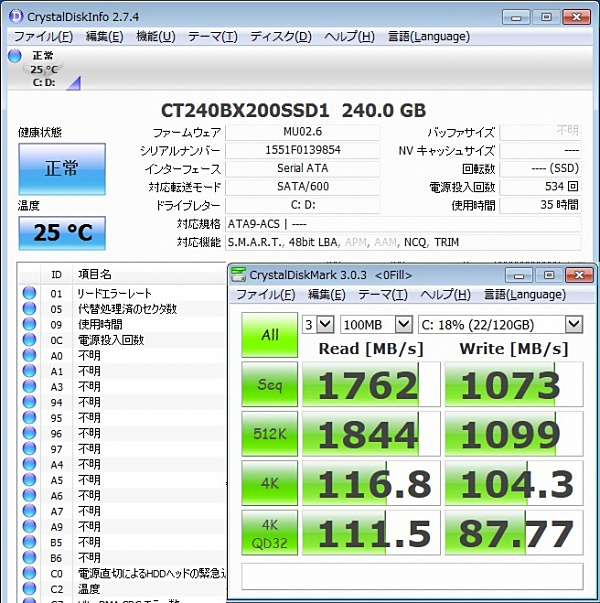
Task: Click the ID column header in attribute list
Action: [56, 274]
